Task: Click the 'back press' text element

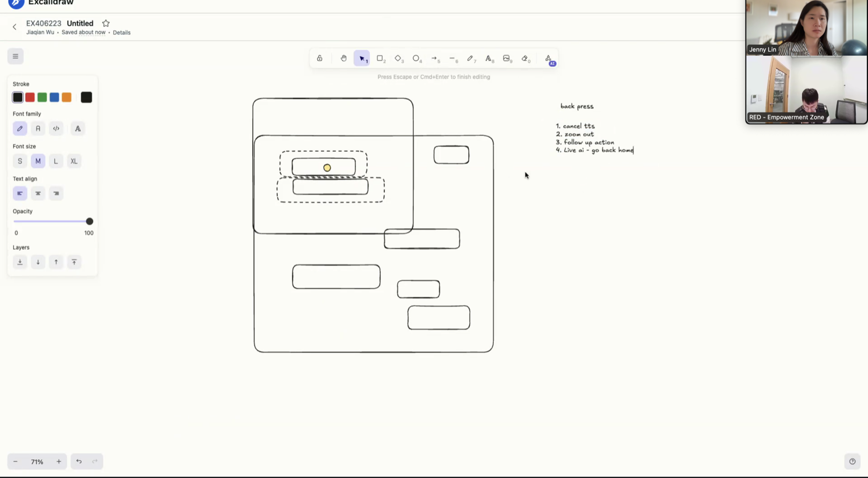Action: 577,106
